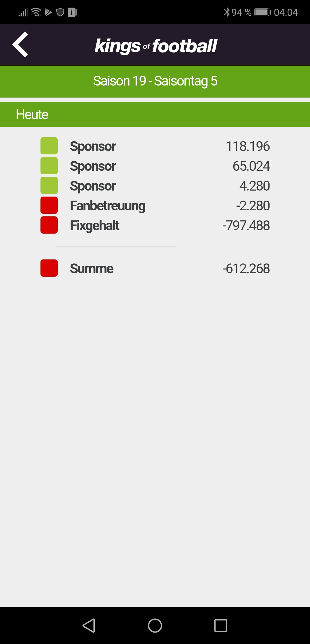This screenshot has height=644, width=310.
Task: Tap the Bluetooth status icon
Action: point(227,12)
